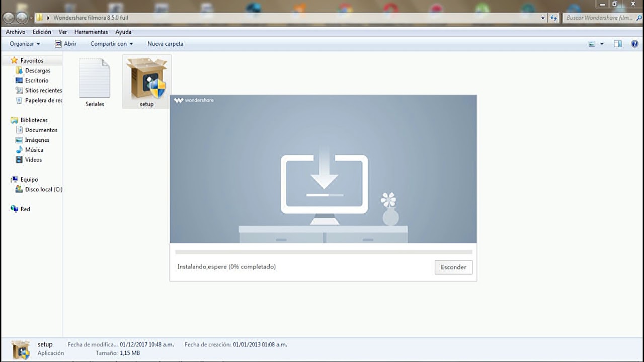The height and width of the screenshot is (362, 644).
Task: Click the refresh button by address bar
Action: pos(554,18)
